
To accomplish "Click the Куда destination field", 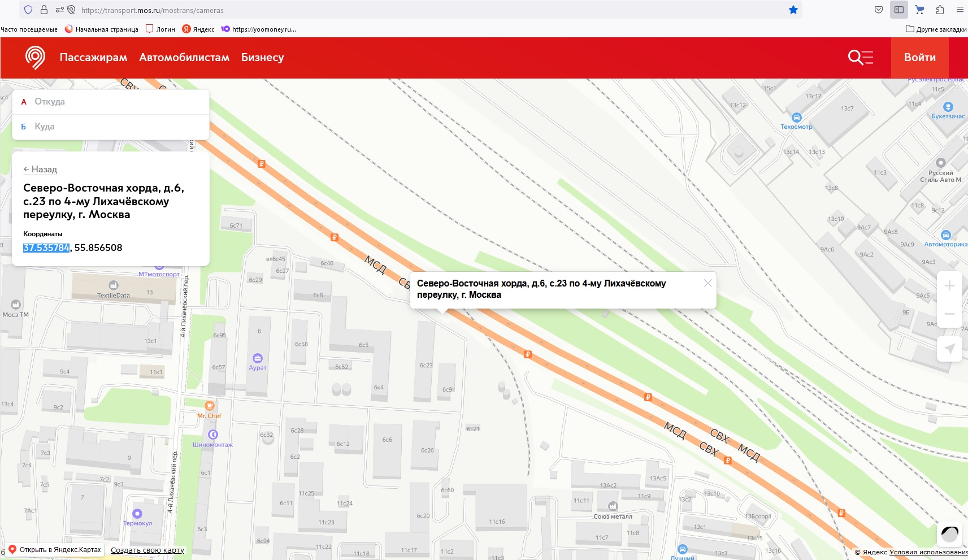I will coord(113,127).
